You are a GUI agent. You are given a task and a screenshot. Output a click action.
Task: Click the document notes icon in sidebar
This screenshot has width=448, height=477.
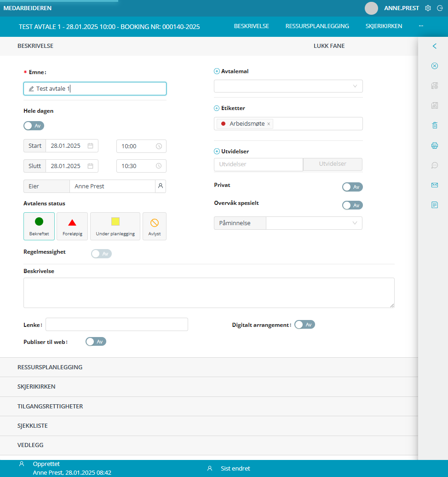(x=434, y=205)
